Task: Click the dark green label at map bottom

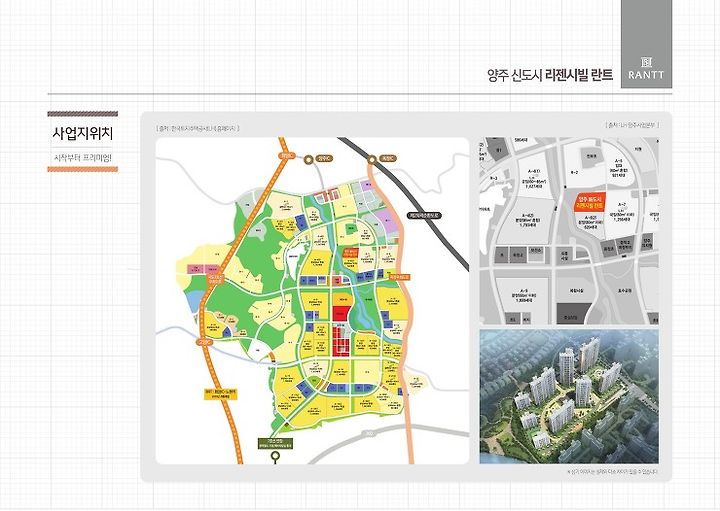Action: pos(276,444)
